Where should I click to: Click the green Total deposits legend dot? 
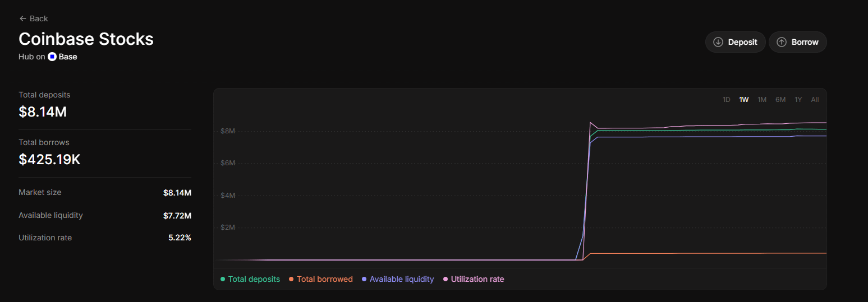(x=223, y=279)
